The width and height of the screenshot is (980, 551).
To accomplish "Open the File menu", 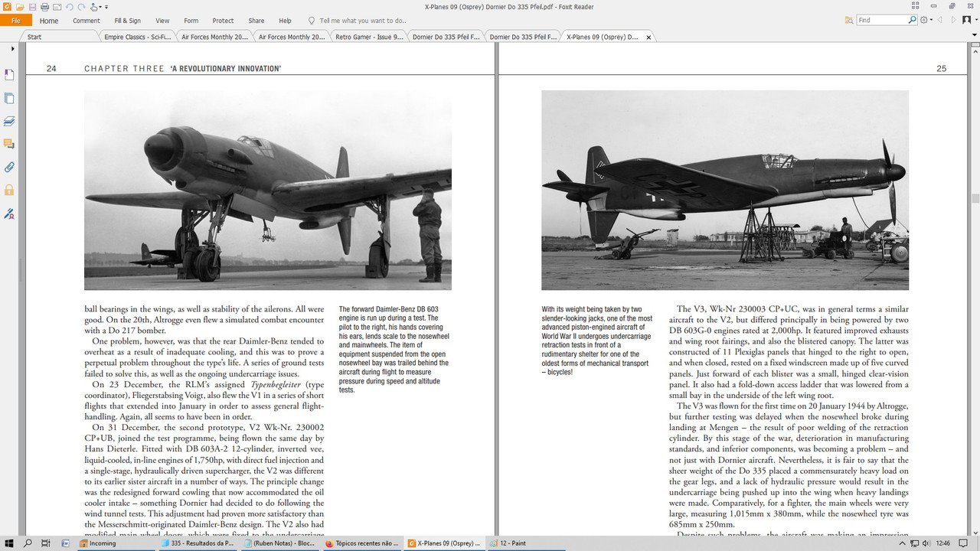I will pyautogui.click(x=16, y=21).
